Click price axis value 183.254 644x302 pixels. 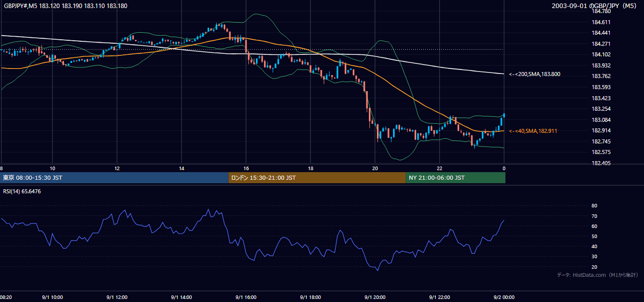(x=601, y=109)
